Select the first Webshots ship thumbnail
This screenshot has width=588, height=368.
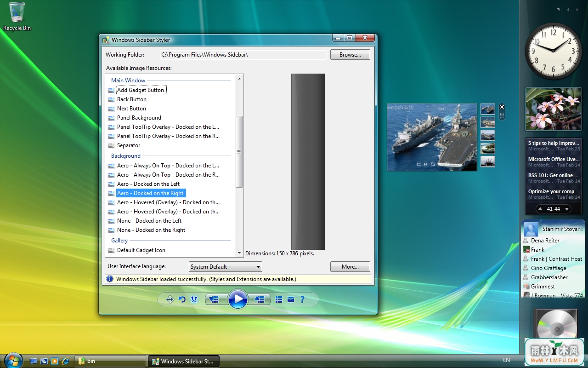[488, 109]
